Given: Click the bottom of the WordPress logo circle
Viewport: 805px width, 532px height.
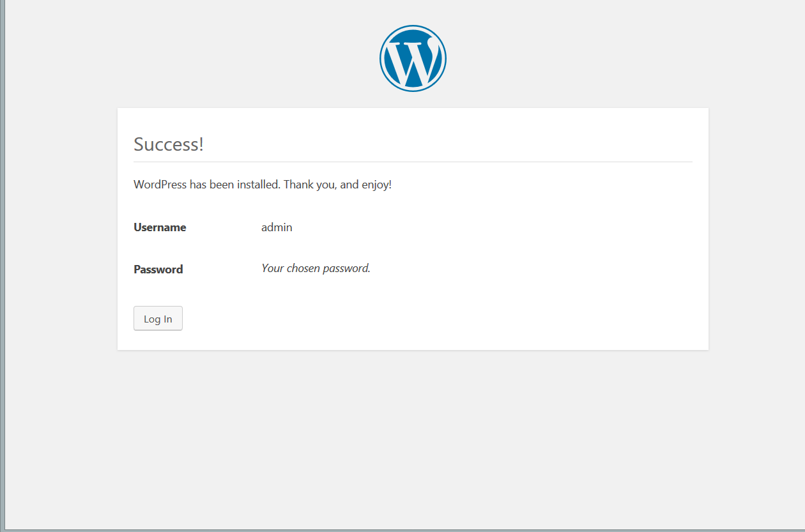Looking at the screenshot, I should (413, 88).
